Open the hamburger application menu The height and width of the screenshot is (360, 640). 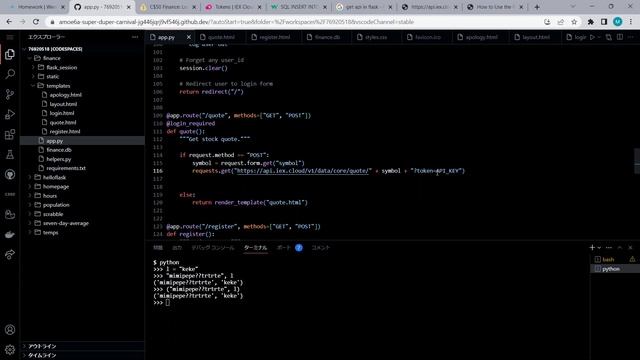tap(10, 37)
